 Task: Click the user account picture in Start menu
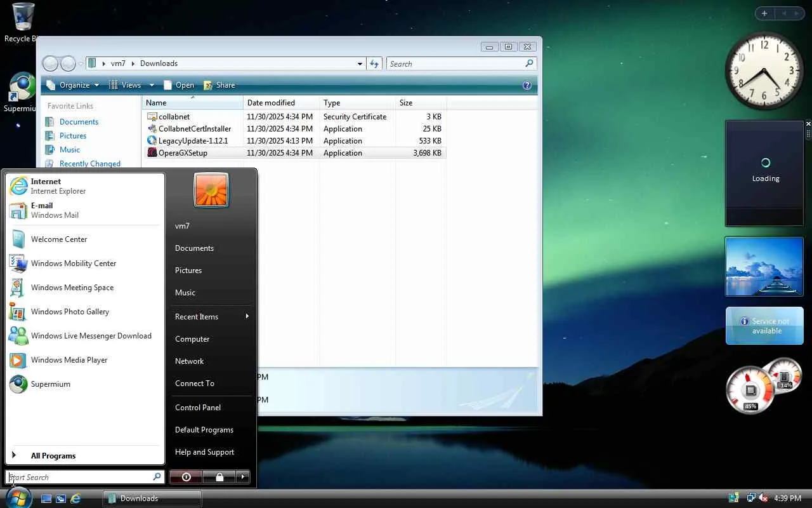point(211,190)
